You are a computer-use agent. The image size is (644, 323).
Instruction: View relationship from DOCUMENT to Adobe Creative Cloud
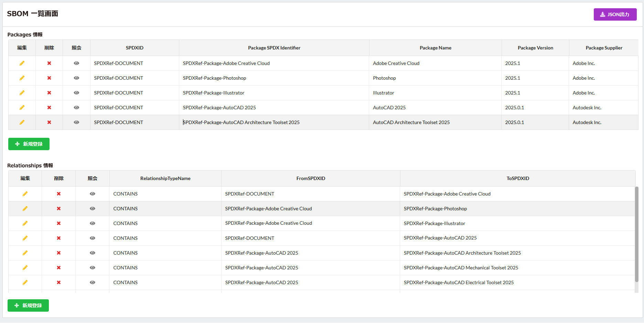point(93,194)
